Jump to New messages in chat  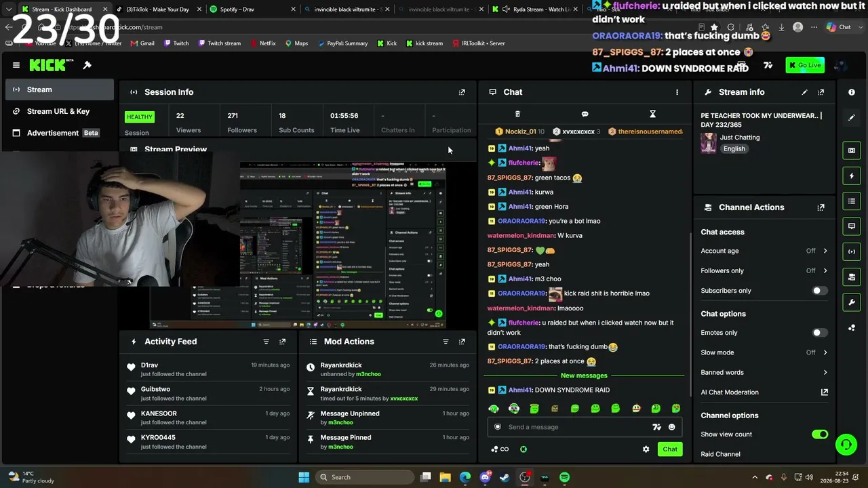[x=584, y=375]
